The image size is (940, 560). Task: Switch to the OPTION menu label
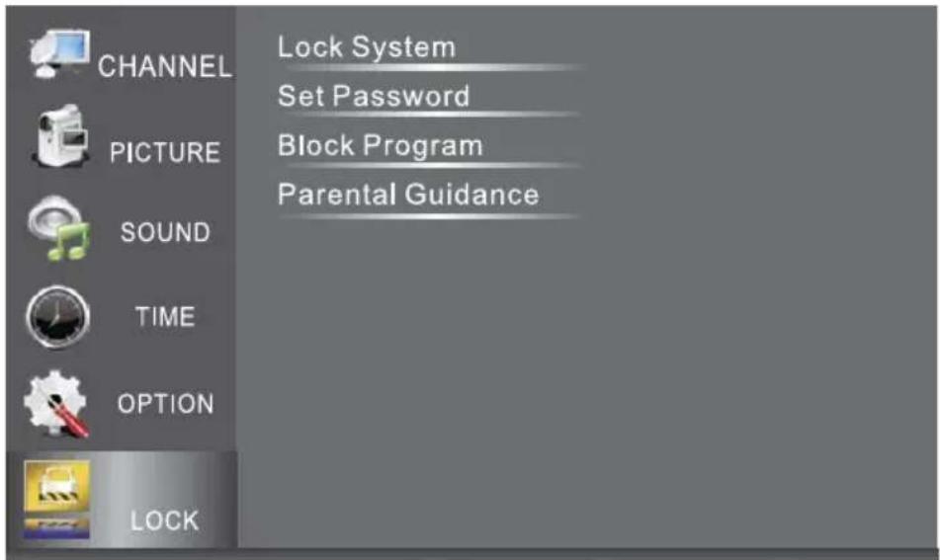pos(165,404)
